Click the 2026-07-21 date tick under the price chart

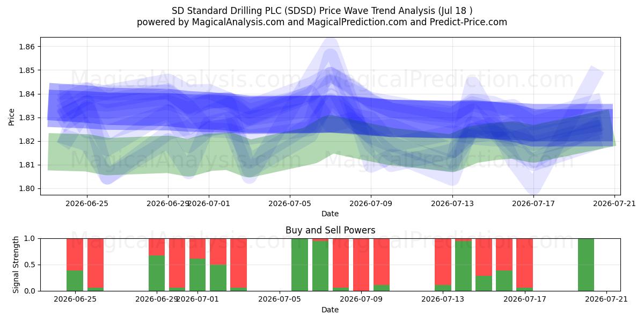[x=614, y=203]
